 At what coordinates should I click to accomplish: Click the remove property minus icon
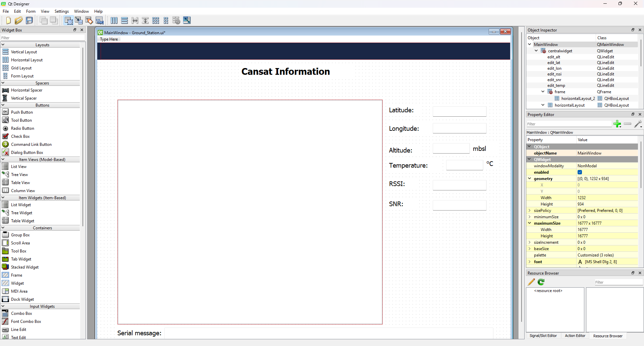628,124
